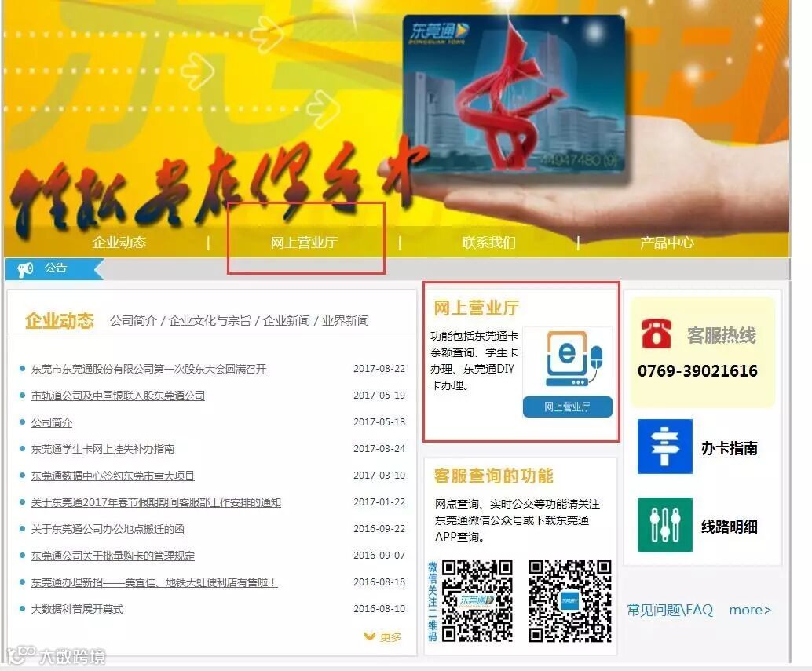Viewport: 812px width, 671px height.
Task: Click the computer e-service icon
Action: click(x=573, y=359)
